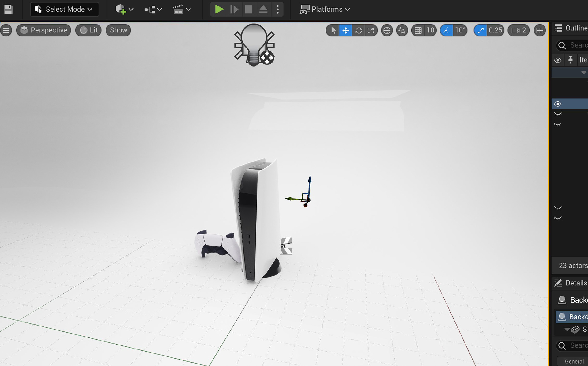Viewport: 588px width, 366px height.
Task: Click the Outliner visibility column eye header
Action: click(558, 60)
